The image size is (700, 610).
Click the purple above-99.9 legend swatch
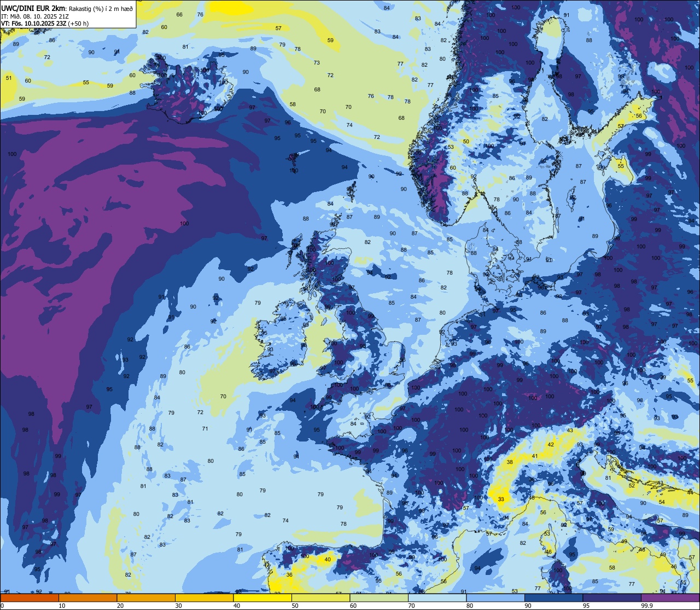click(670, 597)
